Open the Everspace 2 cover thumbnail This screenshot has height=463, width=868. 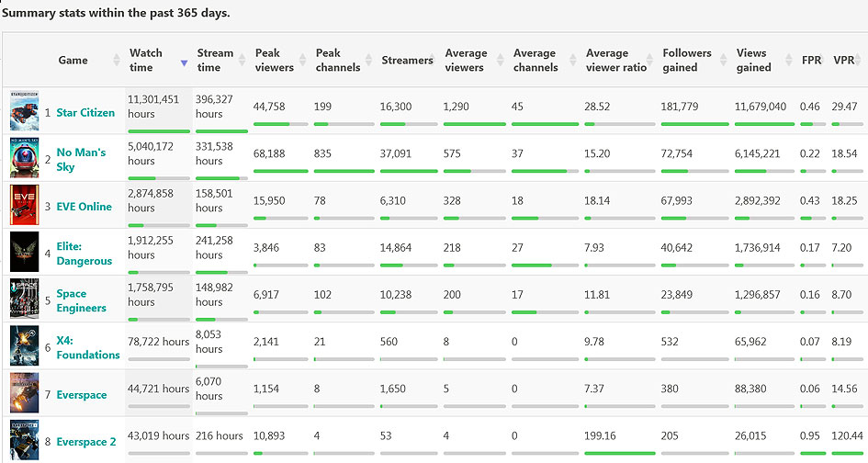click(25, 440)
